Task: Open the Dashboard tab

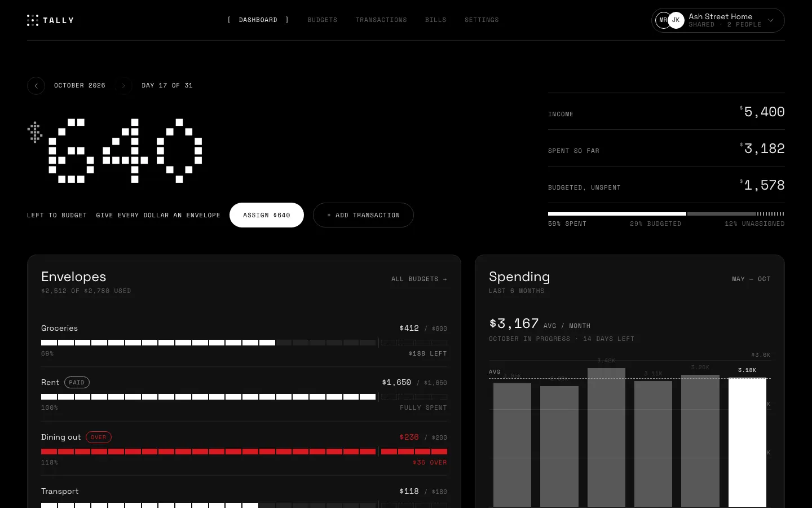Action: coord(258,20)
